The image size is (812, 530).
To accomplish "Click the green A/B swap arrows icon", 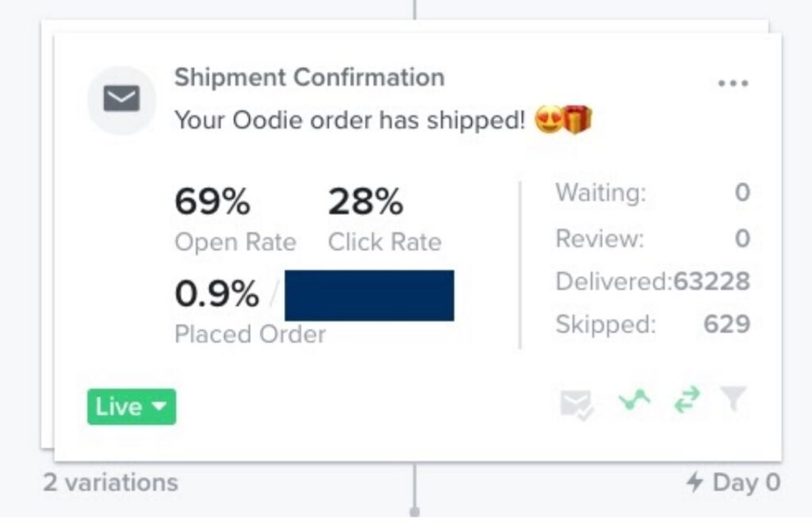I will coord(688,400).
